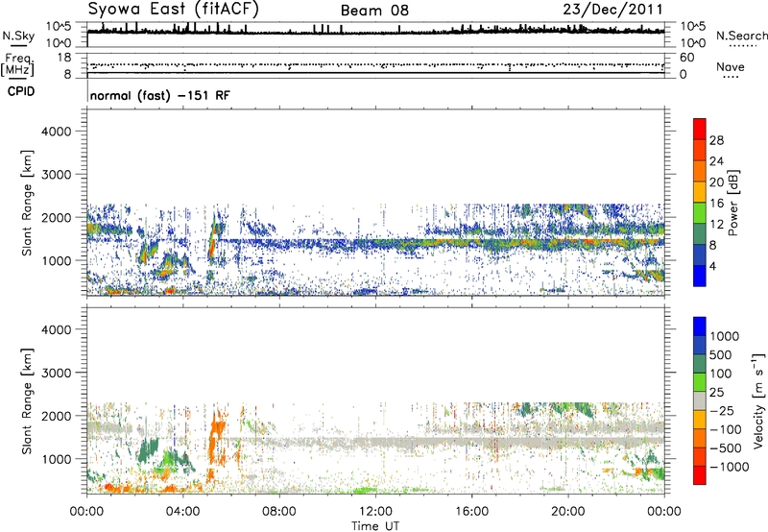Click the left '10^5' noise axis label
768x532 pixels.
(58, 27)
